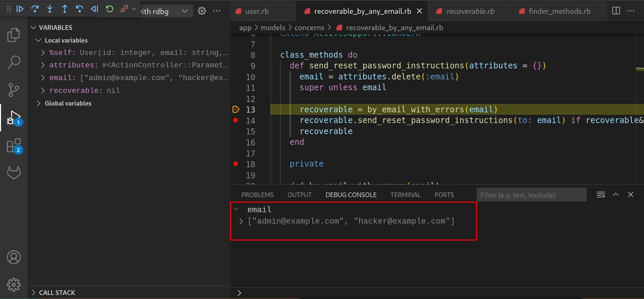
Task: Click the Reverse Continue debug icon
Action: point(95,9)
